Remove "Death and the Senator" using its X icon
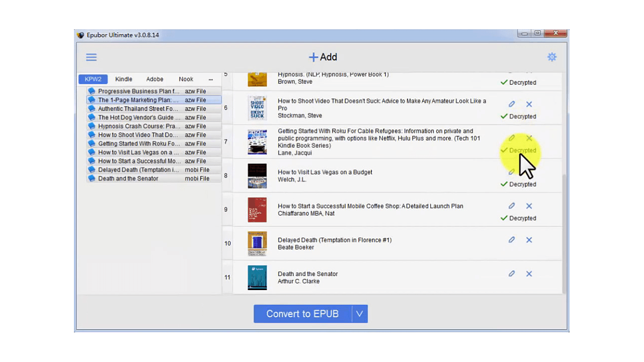This screenshot has height=362, width=644. tap(529, 274)
